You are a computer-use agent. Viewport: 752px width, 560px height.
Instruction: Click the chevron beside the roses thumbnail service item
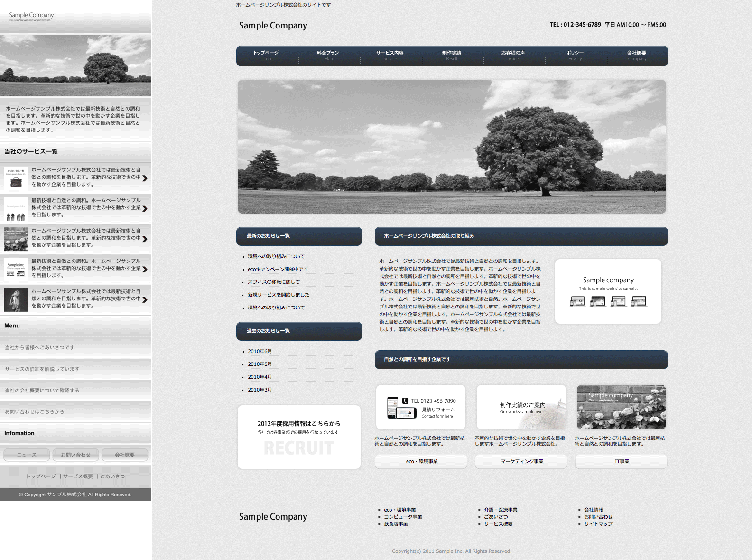[145, 239]
